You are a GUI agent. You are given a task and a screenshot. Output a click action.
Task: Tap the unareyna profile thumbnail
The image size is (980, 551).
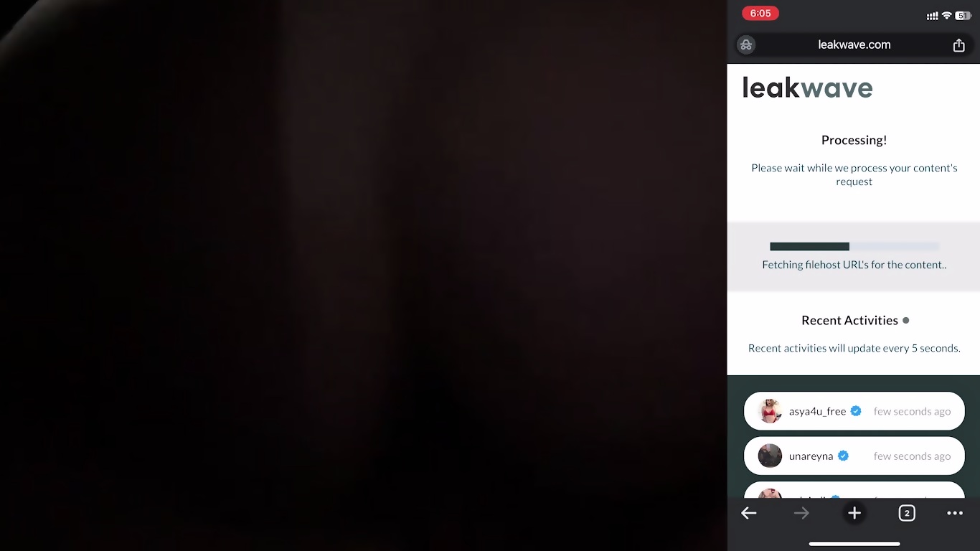click(770, 456)
